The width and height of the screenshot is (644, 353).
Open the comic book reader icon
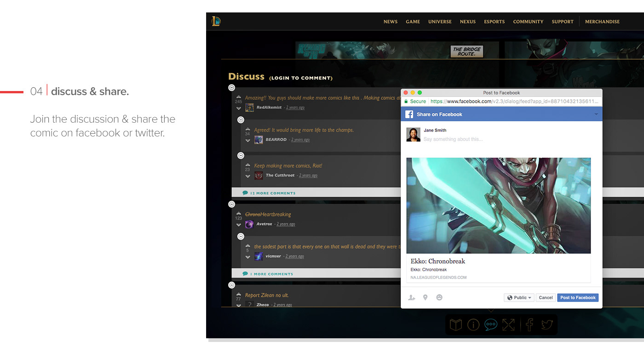coord(456,325)
